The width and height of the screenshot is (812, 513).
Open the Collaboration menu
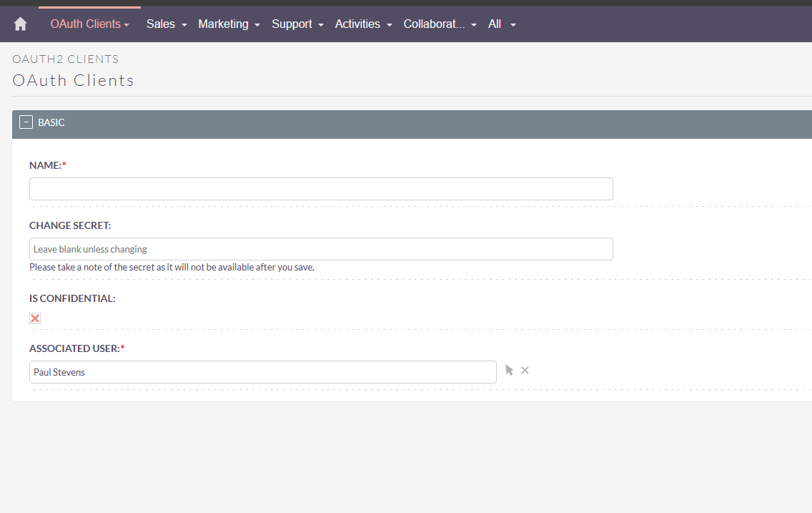(x=440, y=24)
